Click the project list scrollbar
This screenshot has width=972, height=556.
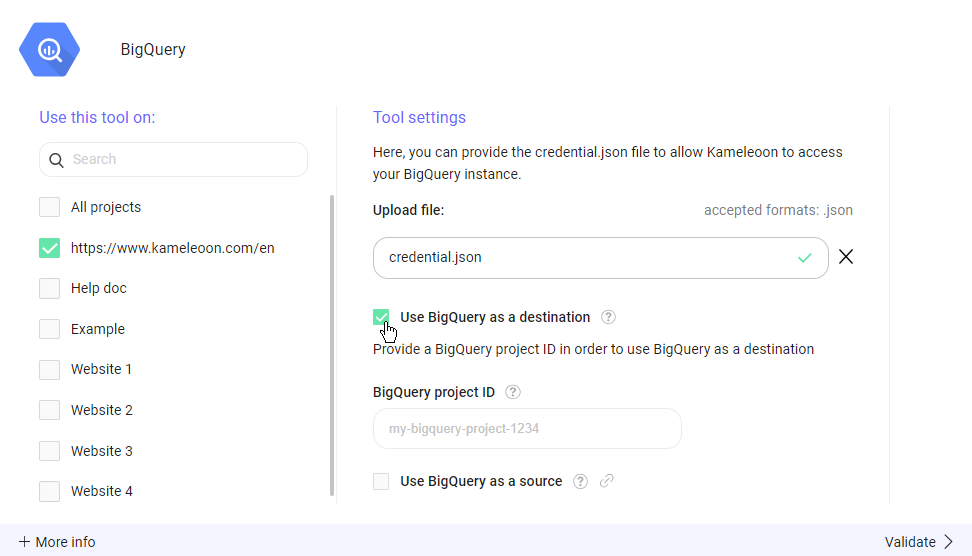pyautogui.click(x=332, y=345)
